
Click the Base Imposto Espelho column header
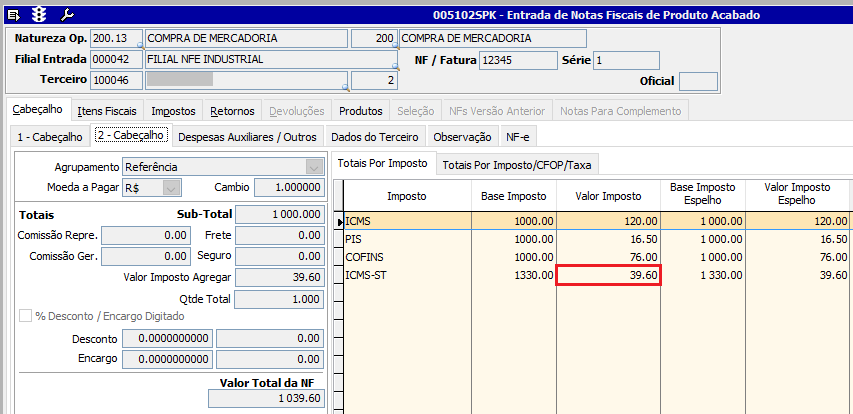tap(703, 194)
